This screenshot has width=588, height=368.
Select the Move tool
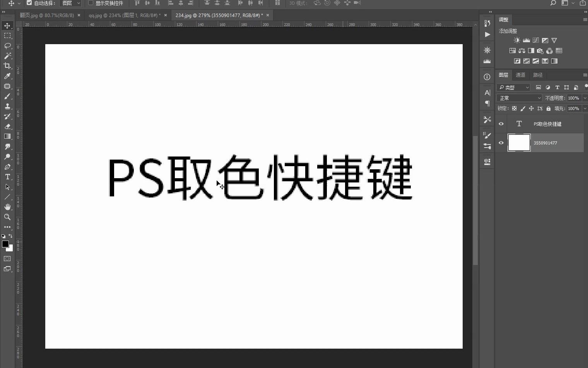click(x=7, y=26)
